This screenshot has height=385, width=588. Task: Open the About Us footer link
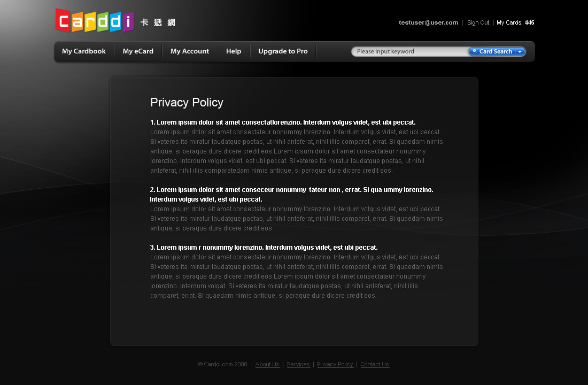[x=267, y=365]
